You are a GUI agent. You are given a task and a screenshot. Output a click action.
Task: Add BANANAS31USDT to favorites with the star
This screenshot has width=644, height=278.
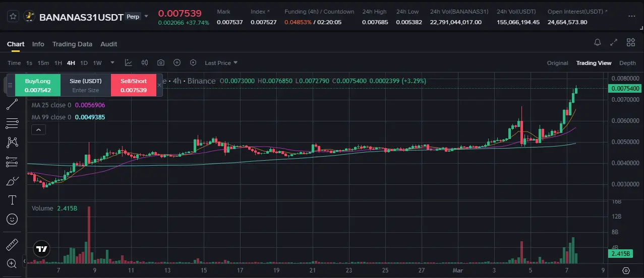[x=13, y=17]
